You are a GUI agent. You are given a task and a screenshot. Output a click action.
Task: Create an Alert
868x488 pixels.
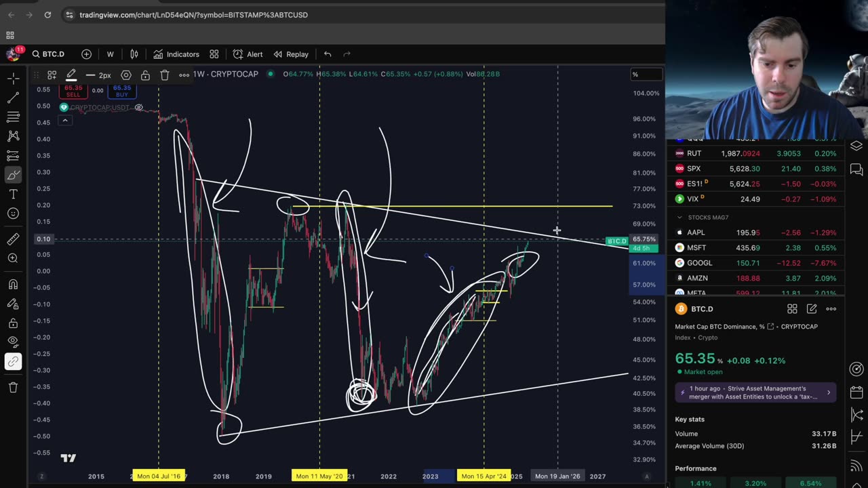point(248,54)
